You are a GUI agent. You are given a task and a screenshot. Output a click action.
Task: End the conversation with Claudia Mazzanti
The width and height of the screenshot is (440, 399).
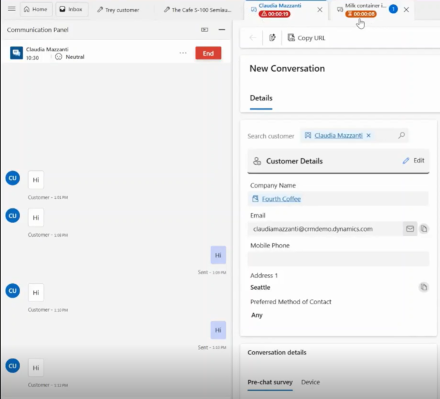(208, 53)
